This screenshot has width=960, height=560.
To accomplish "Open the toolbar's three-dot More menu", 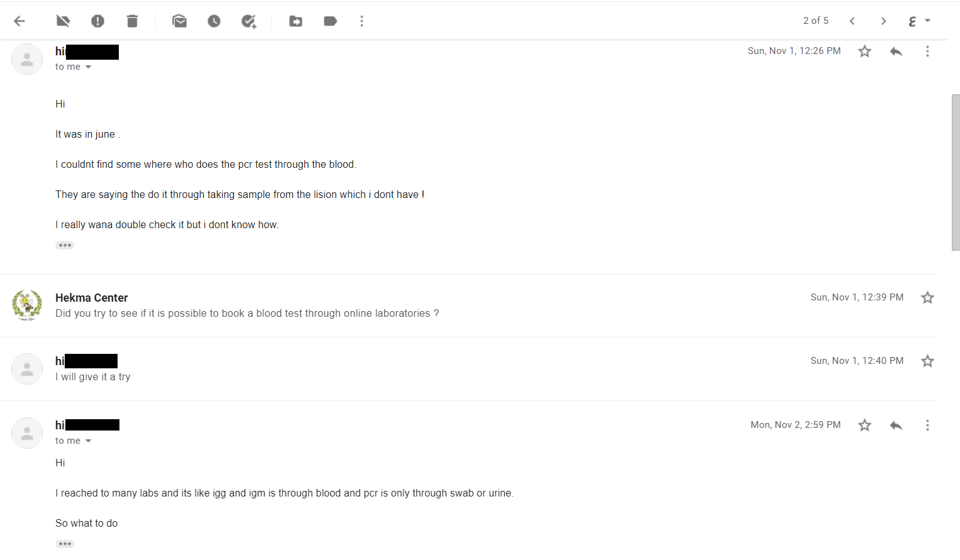I will tap(361, 21).
